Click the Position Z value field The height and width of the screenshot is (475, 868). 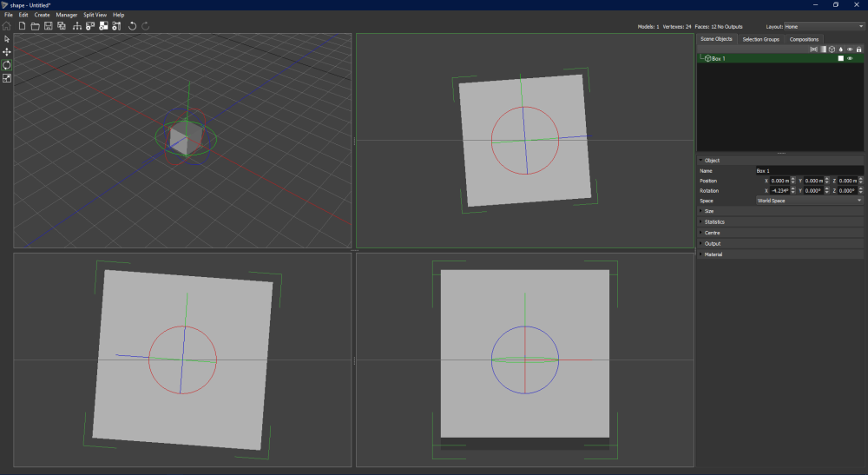click(x=847, y=181)
